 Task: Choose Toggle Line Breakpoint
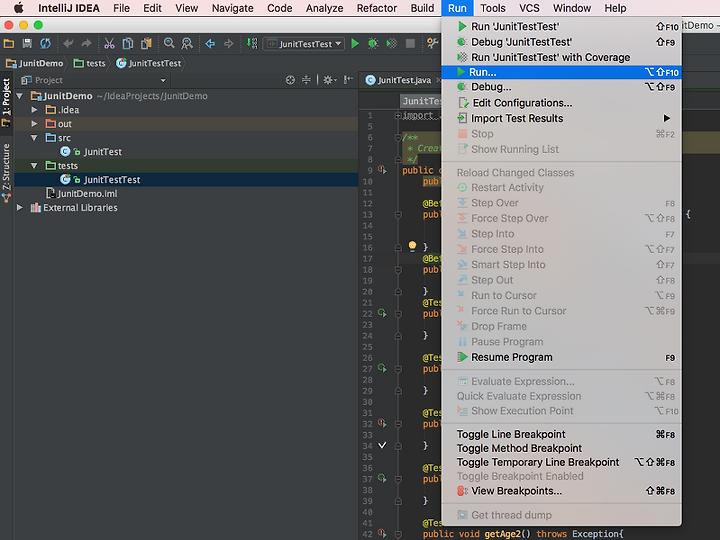click(561, 434)
